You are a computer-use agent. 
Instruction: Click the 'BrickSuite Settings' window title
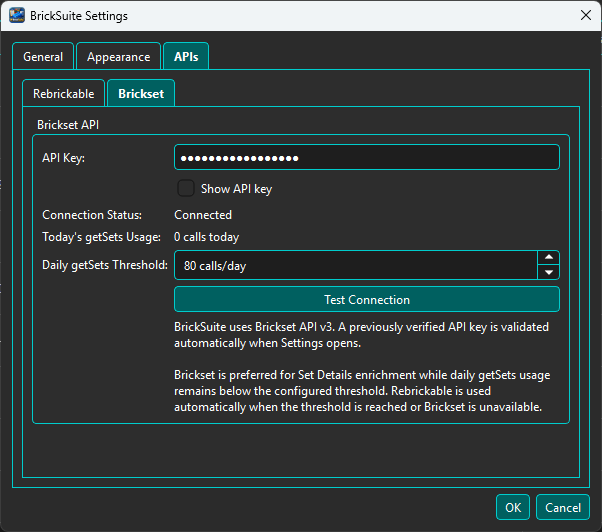tap(79, 16)
